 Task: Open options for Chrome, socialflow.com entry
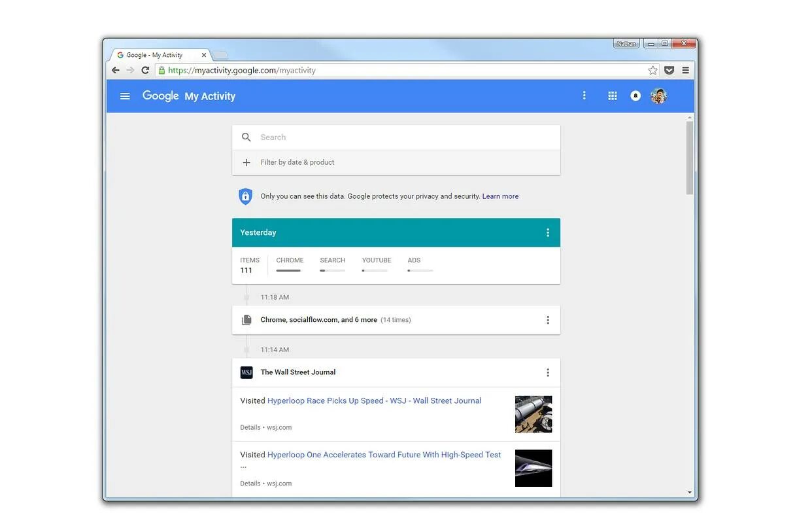(x=548, y=320)
